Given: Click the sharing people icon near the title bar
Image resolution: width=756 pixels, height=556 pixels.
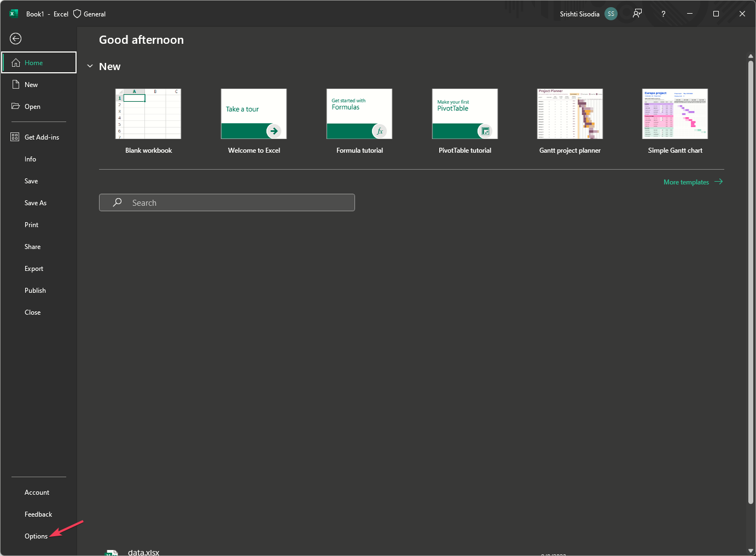Looking at the screenshot, I should 637,14.
